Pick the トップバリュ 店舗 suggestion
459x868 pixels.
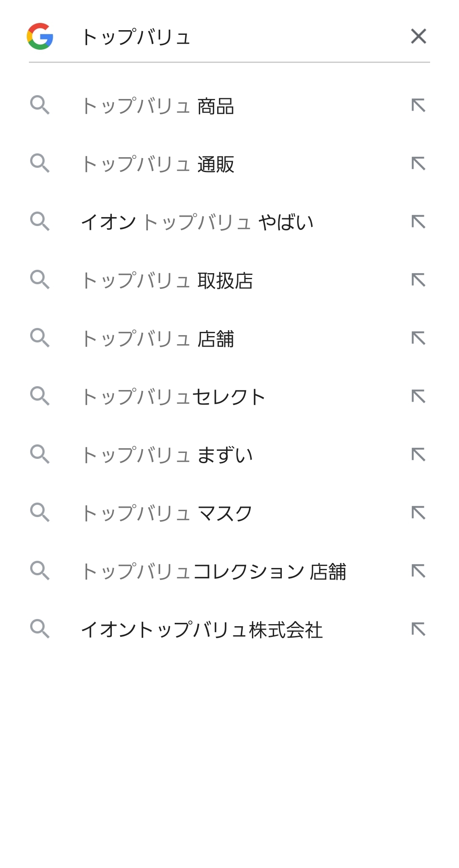click(158, 339)
